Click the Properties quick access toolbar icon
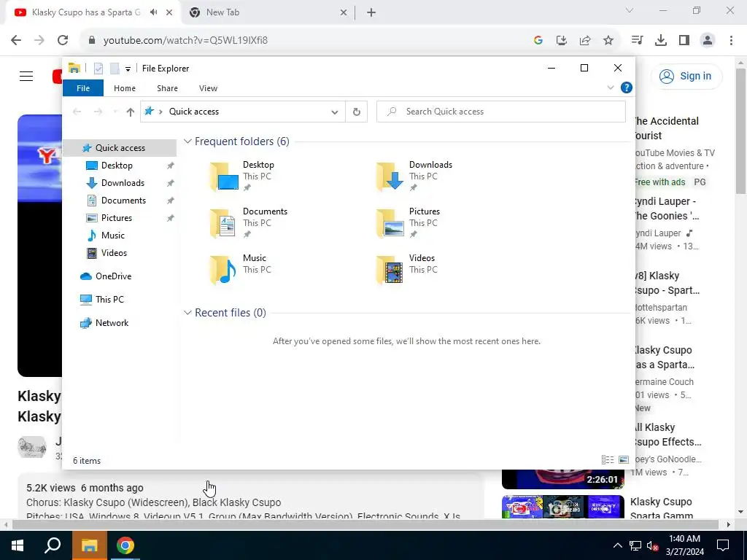 coord(98,69)
